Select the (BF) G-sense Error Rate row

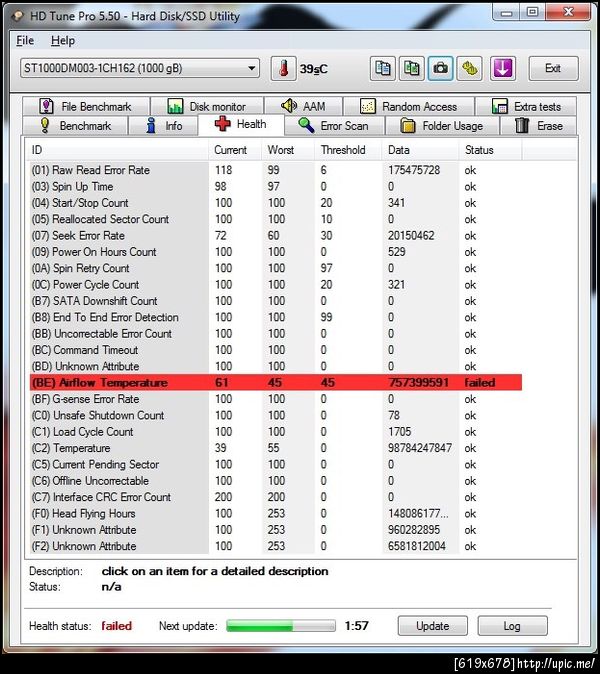[x=276, y=399]
